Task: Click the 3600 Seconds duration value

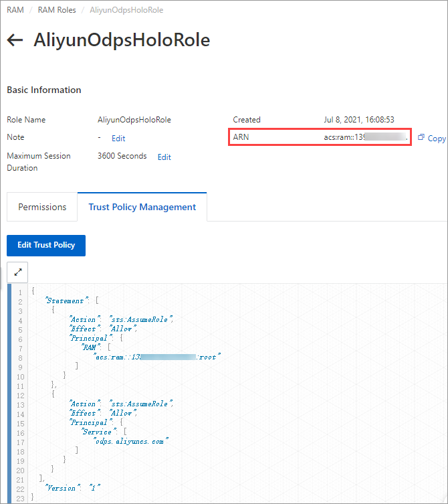Action: coord(122,155)
